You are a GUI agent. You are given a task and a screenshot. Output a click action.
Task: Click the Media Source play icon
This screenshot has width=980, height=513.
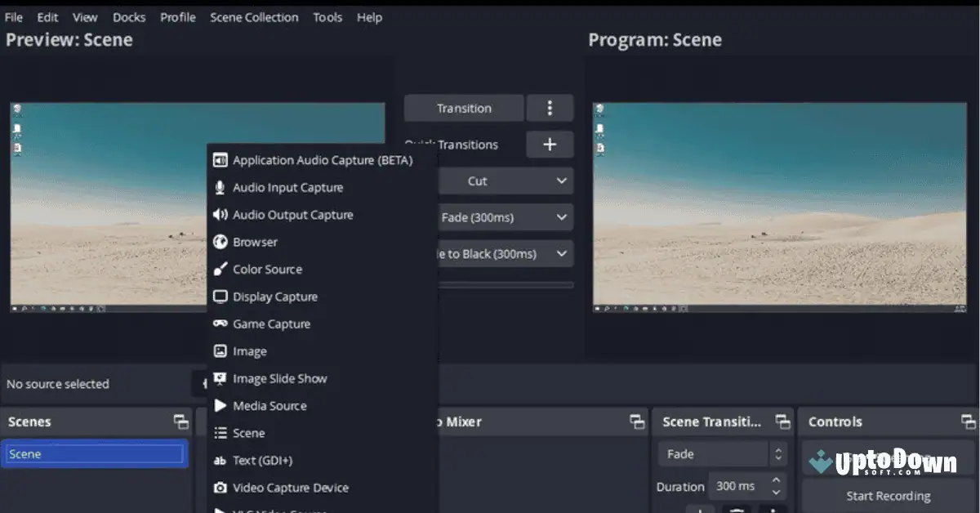(220, 405)
